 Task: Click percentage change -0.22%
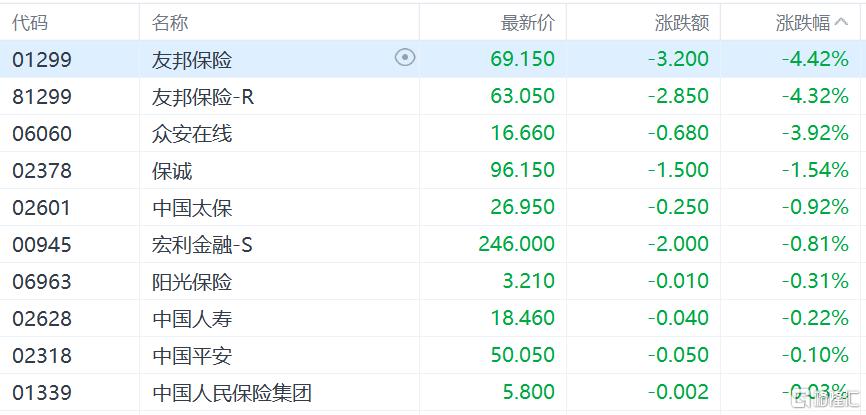pos(815,318)
